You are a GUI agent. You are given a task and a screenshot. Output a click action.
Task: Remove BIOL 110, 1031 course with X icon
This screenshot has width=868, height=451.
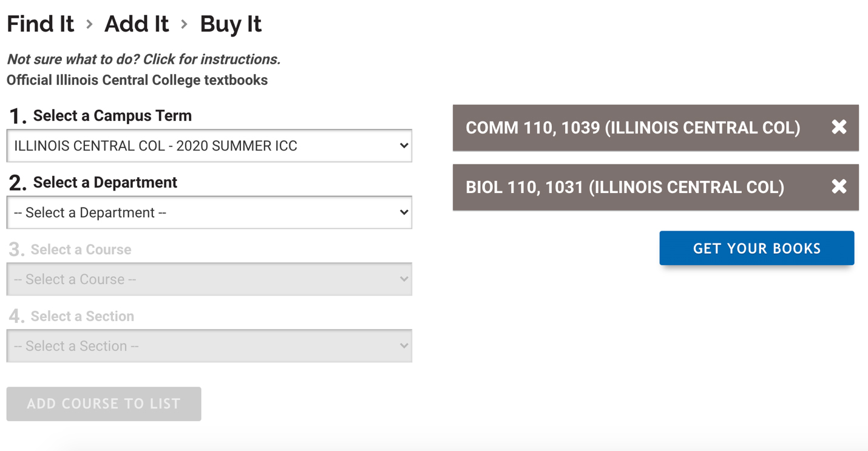coord(839,186)
